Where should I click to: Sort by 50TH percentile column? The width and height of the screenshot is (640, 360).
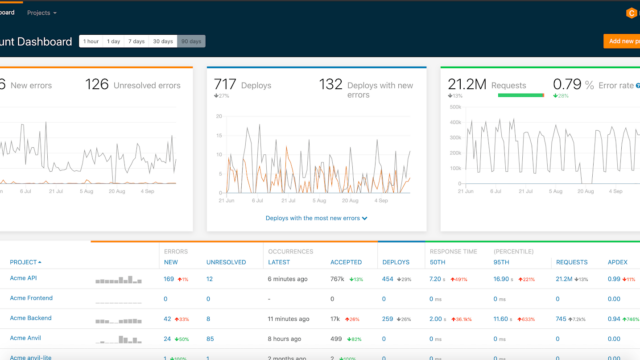[437, 262]
